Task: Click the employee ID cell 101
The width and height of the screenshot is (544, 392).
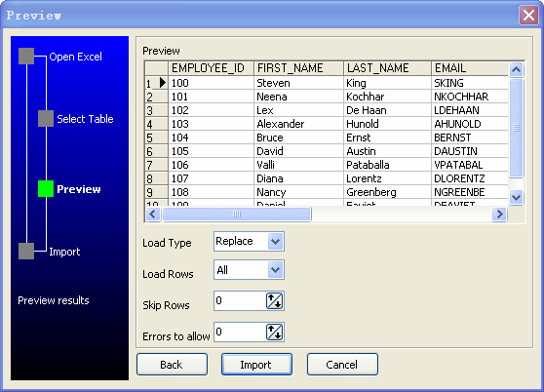Action: coord(212,97)
